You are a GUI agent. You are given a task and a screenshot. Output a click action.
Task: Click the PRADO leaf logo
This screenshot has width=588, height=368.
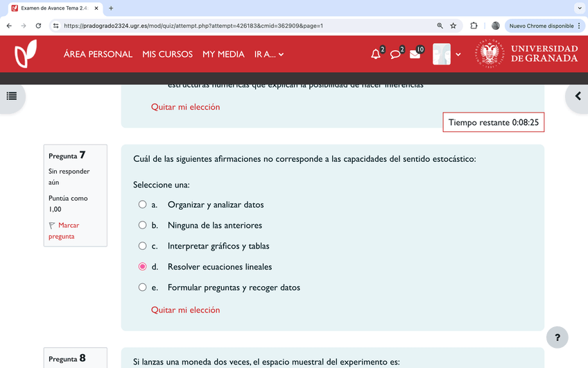(26, 53)
